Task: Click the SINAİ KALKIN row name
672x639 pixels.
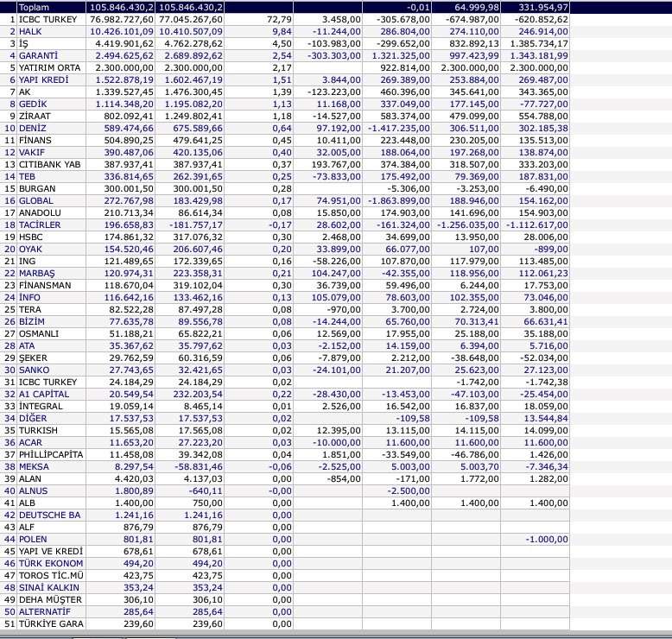Action: [x=49, y=587]
